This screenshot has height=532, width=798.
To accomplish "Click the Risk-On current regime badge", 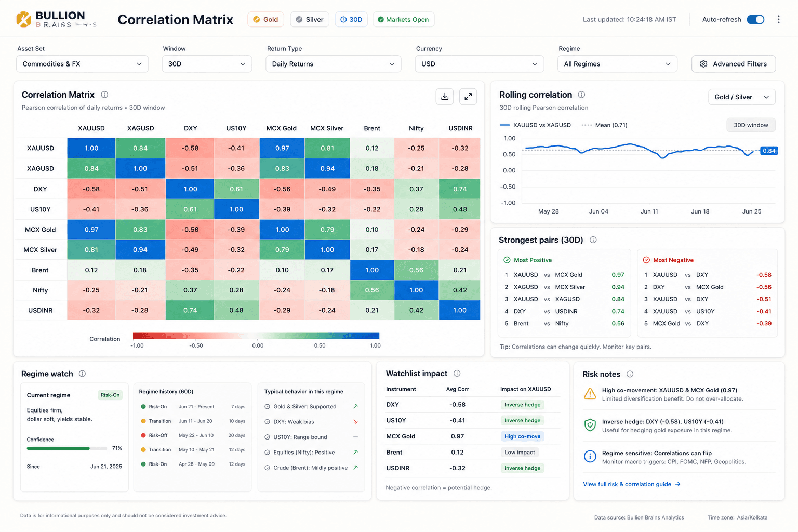I will click(110, 395).
